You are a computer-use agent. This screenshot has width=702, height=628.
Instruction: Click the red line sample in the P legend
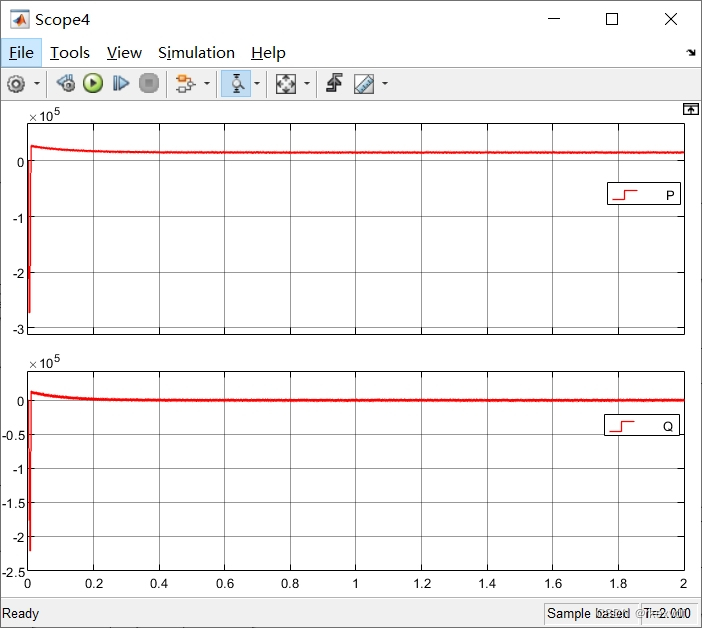[x=625, y=195]
